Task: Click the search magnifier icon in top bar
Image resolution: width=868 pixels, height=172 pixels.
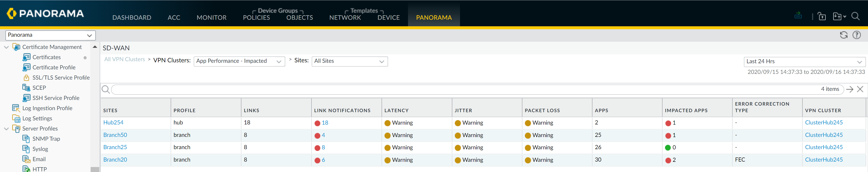Action: [855, 16]
